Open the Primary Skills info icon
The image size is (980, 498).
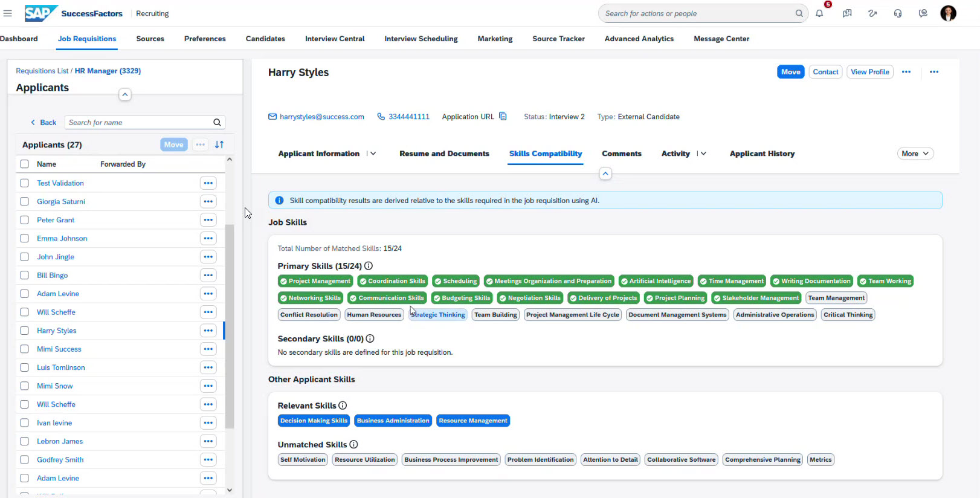(x=369, y=266)
